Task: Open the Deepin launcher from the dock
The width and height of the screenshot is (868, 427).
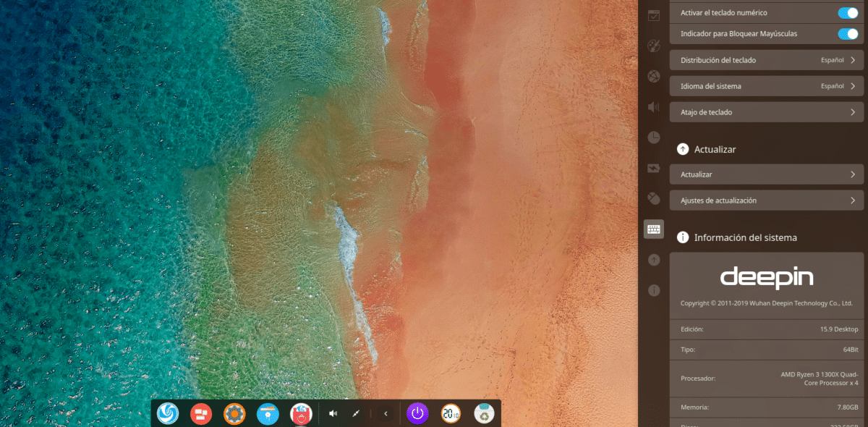Action: point(168,413)
